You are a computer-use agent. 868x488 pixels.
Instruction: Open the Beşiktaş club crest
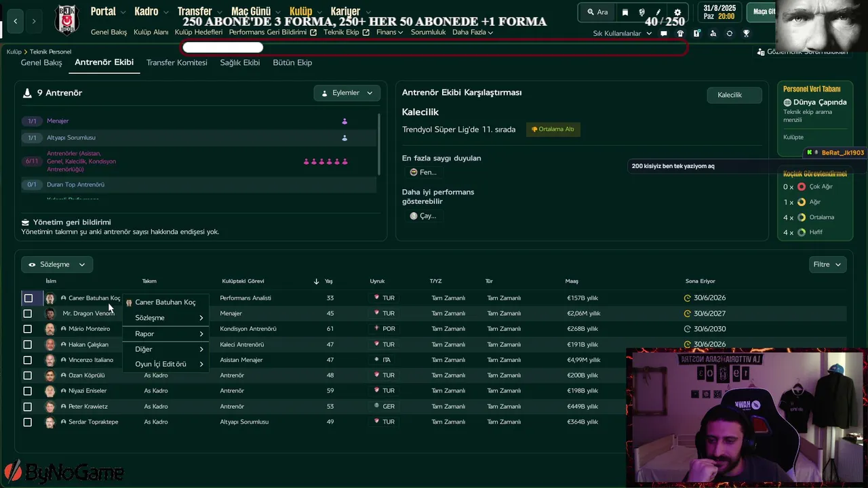[x=66, y=20]
